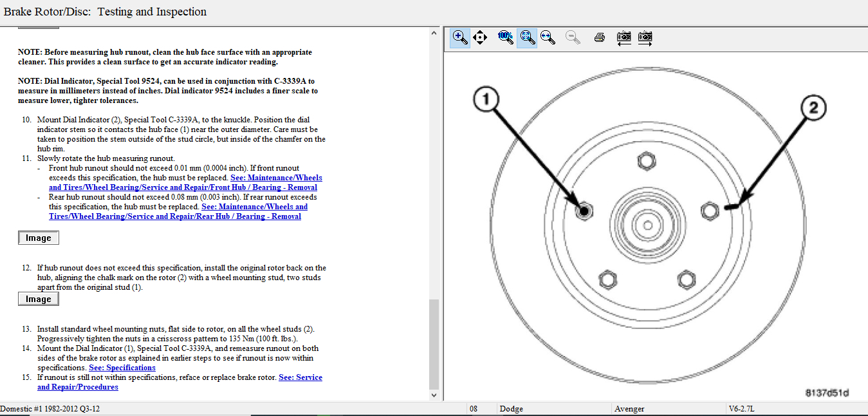Click the fit-to-width zoom icon
868x416 pixels.
[x=548, y=37]
